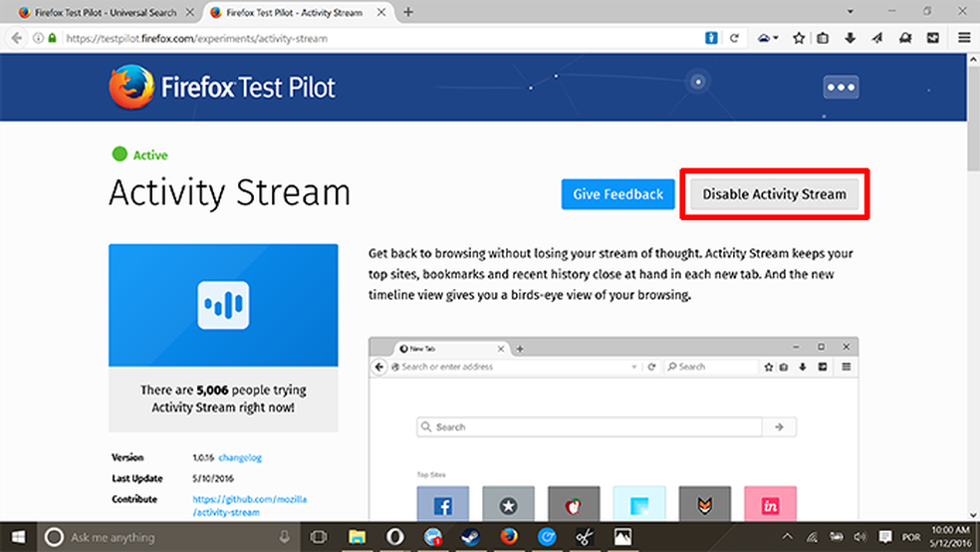Image resolution: width=980 pixels, height=552 pixels.
Task: Click Disable Activity Stream button
Action: (774, 194)
